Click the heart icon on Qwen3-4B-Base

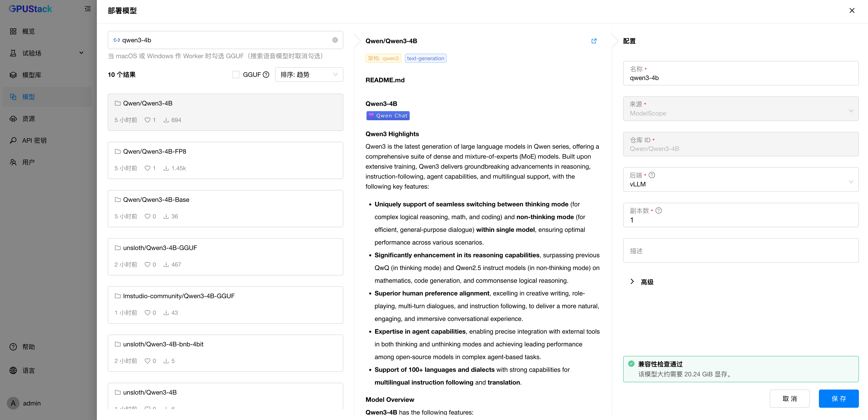pos(147,216)
